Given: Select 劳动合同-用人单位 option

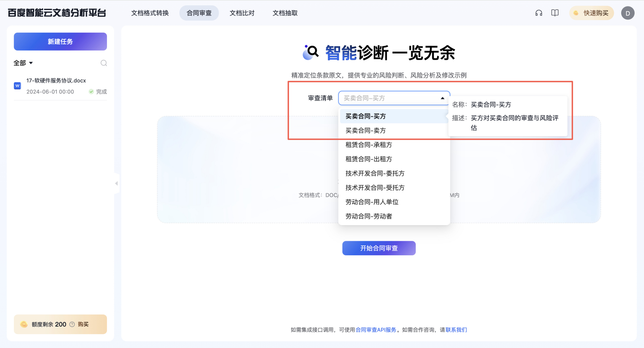Looking at the screenshot, I should pyautogui.click(x=394, y=202).
